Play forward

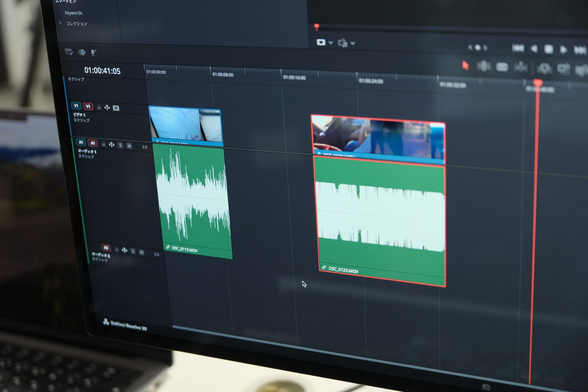563,50
